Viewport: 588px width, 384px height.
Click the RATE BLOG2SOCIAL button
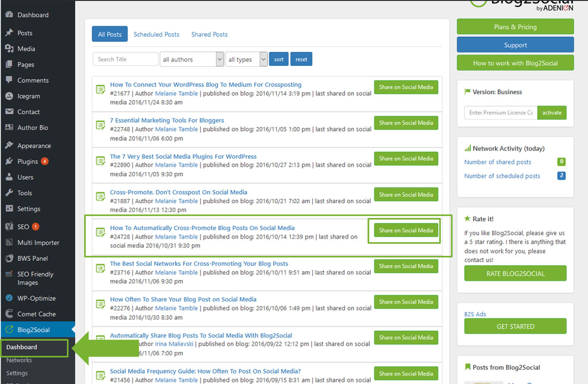(515, 274)
